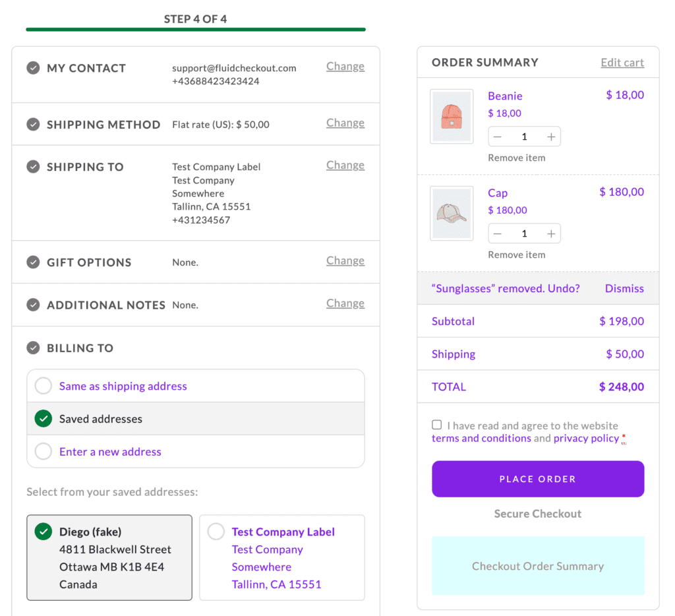Undo the Sunglasses removal
675x616 pixels.
564,289
